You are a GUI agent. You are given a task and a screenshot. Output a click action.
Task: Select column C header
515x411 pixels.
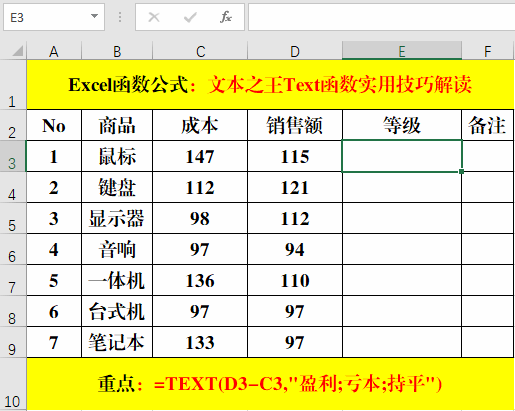pos(200,51)
